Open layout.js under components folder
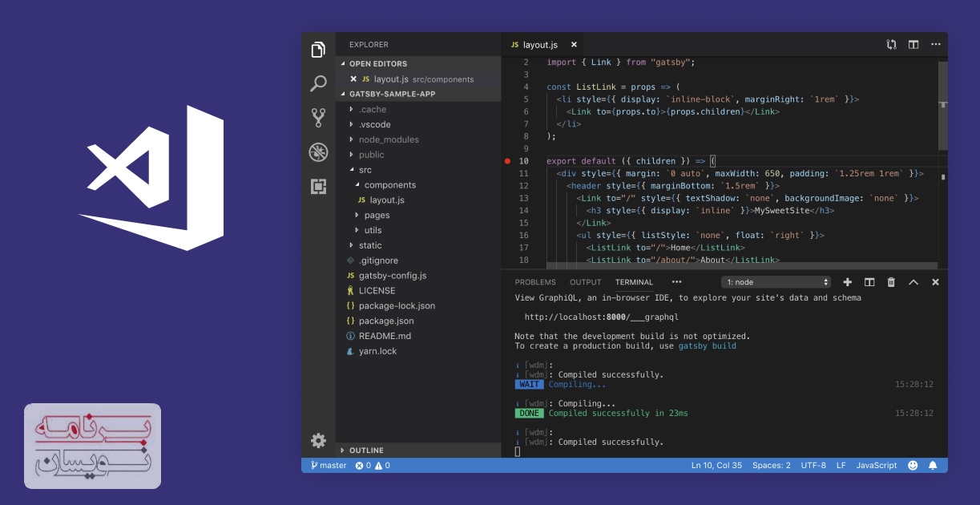 click(x=418, y=200)
